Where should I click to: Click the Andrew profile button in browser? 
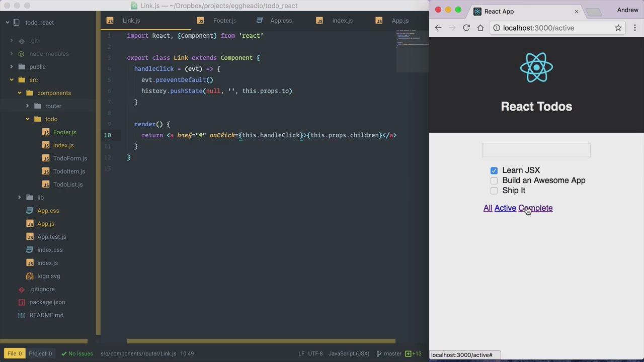pyautogui.click(x=628, y=10)
